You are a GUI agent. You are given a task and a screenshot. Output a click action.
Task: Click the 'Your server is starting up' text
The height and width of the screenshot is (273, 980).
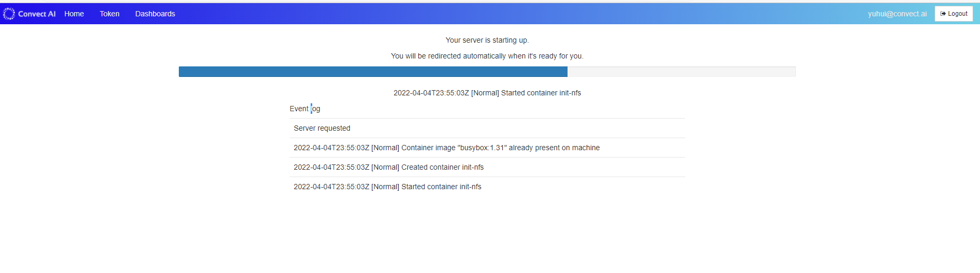click(487, 40)
